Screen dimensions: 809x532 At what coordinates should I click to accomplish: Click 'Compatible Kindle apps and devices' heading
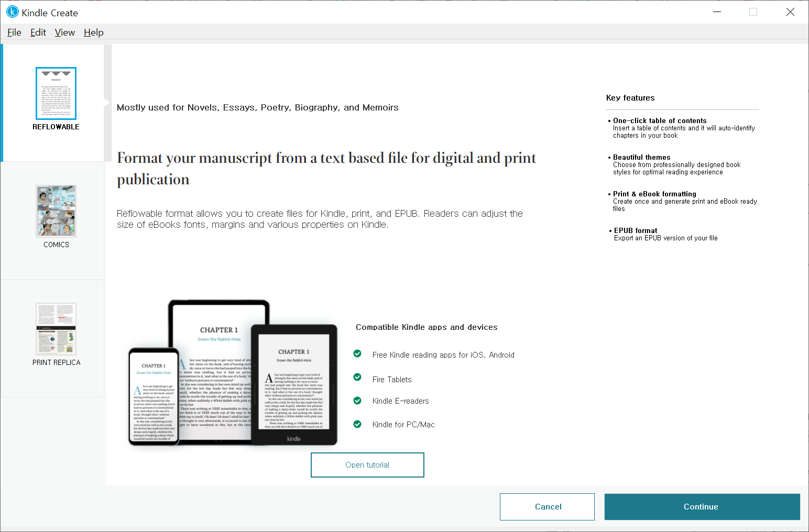[427, 327]
